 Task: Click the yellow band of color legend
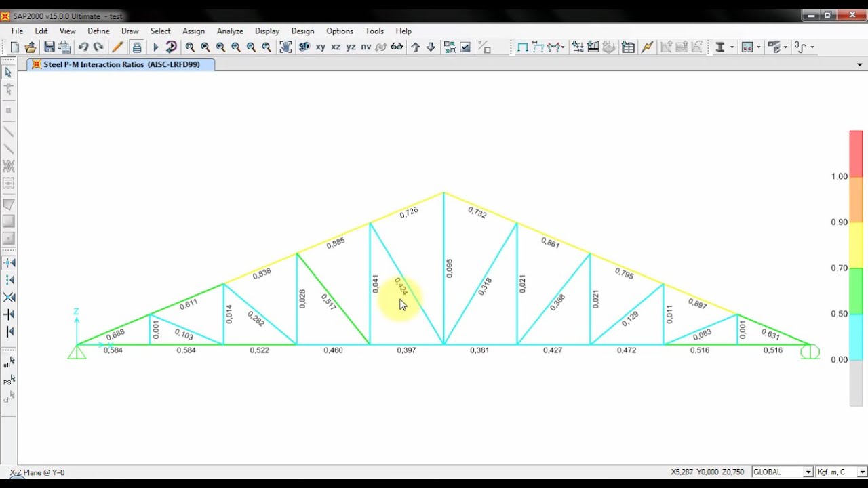(856, 245)
